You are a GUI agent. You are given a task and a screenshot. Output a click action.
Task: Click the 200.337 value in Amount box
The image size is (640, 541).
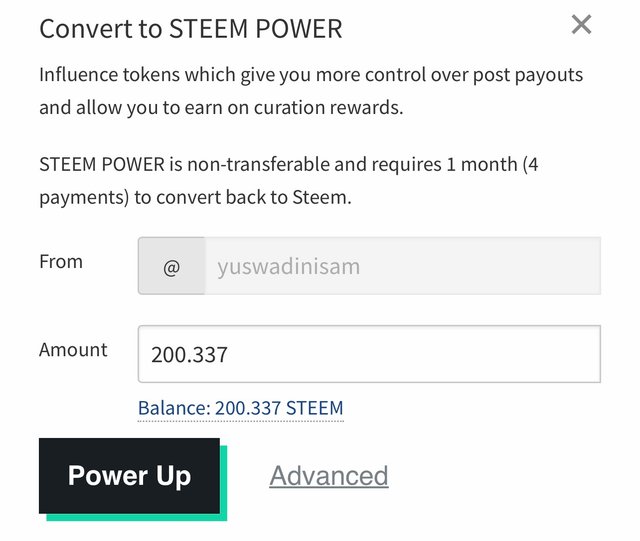[190, 355]
